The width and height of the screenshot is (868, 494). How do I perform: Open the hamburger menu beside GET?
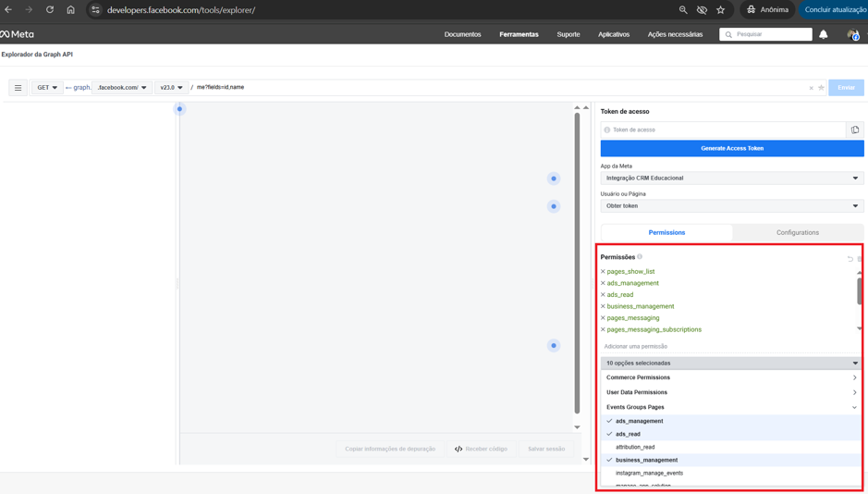(x=18, y=88)
